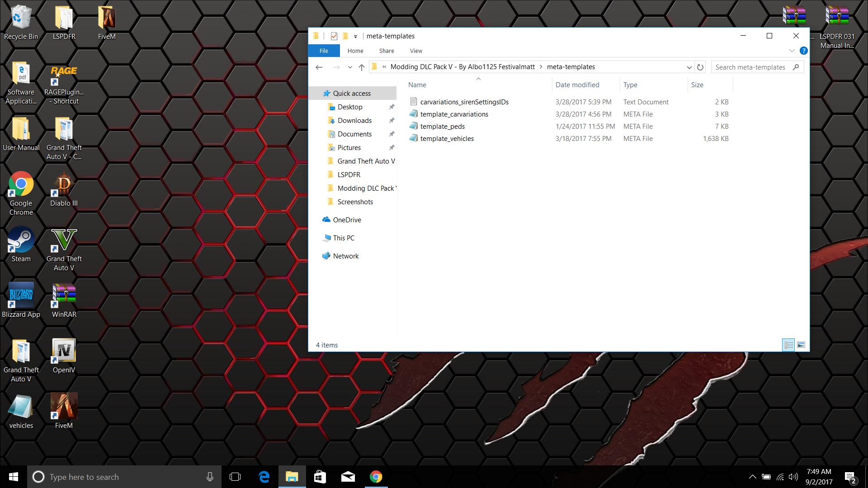This screenshot has height=488, width=868.
Task: Select Downloads in Quick access
Action: click(354, 121)
